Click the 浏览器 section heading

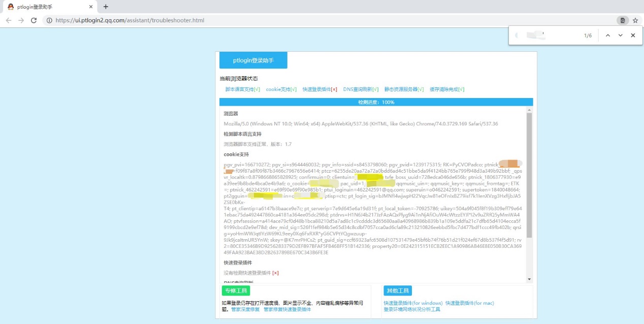pos(231,114)
